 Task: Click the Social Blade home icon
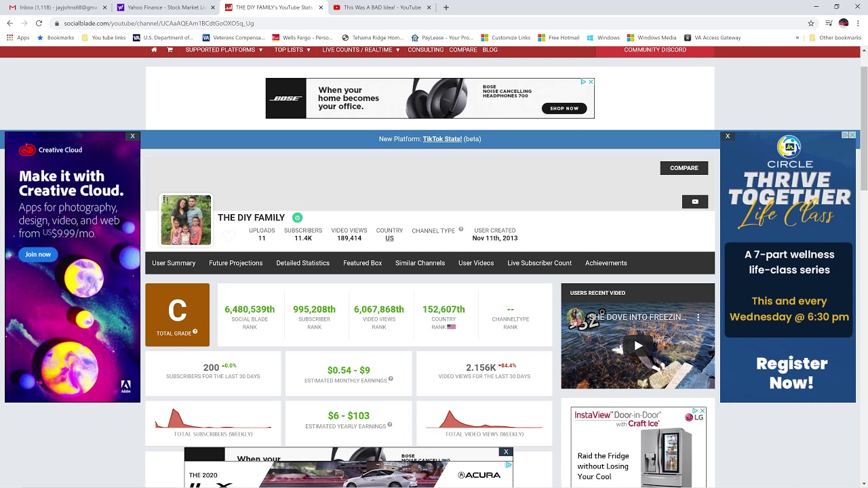point(154,49)
